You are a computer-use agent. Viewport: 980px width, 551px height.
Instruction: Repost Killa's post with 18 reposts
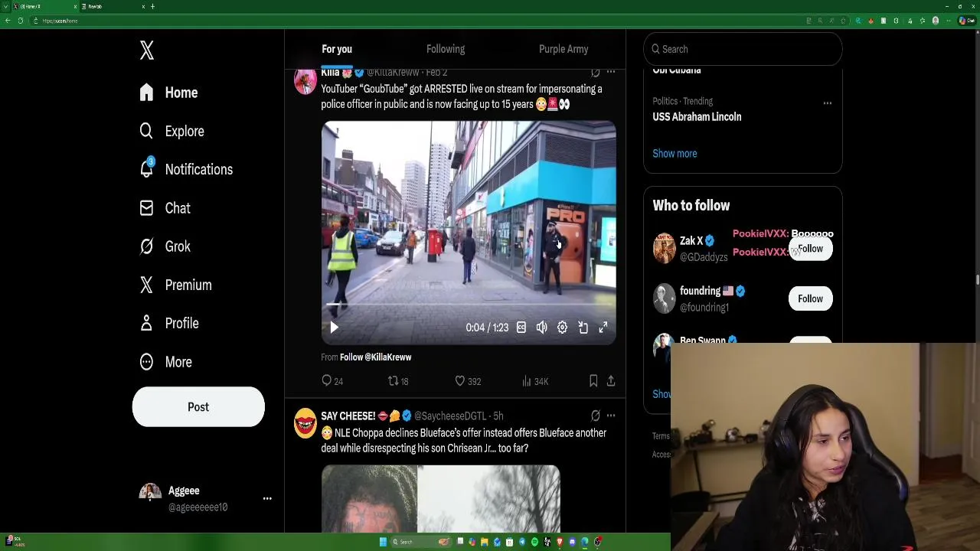click(x=398, y=381)
